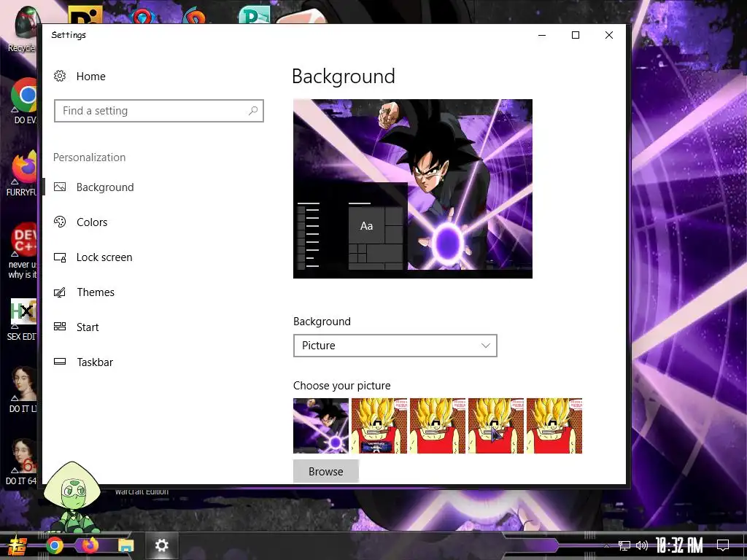Screen dimensions: 747x560
Task: Select the HxD editor desktop shortcut
Action: click(23, 319)
